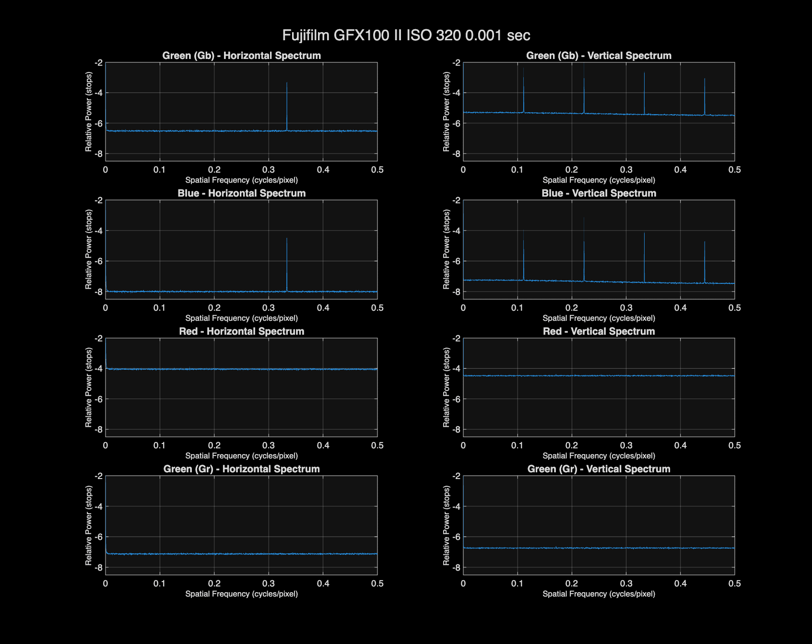The image size is (812, 644).
Task: Click the flat noise trace in the Red Horizontal plot
Action: [x=242, y=369]
